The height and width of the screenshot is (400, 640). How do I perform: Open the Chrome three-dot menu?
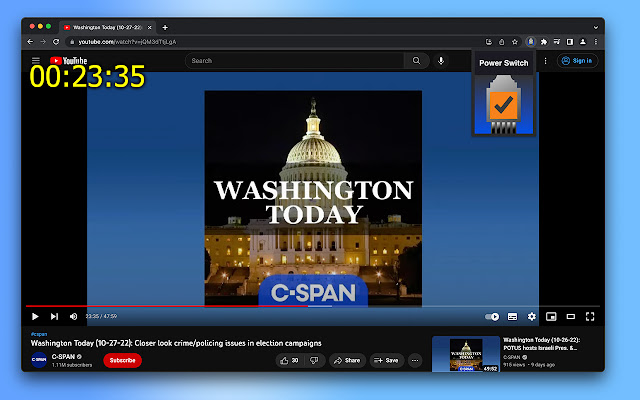pos(596,42)
